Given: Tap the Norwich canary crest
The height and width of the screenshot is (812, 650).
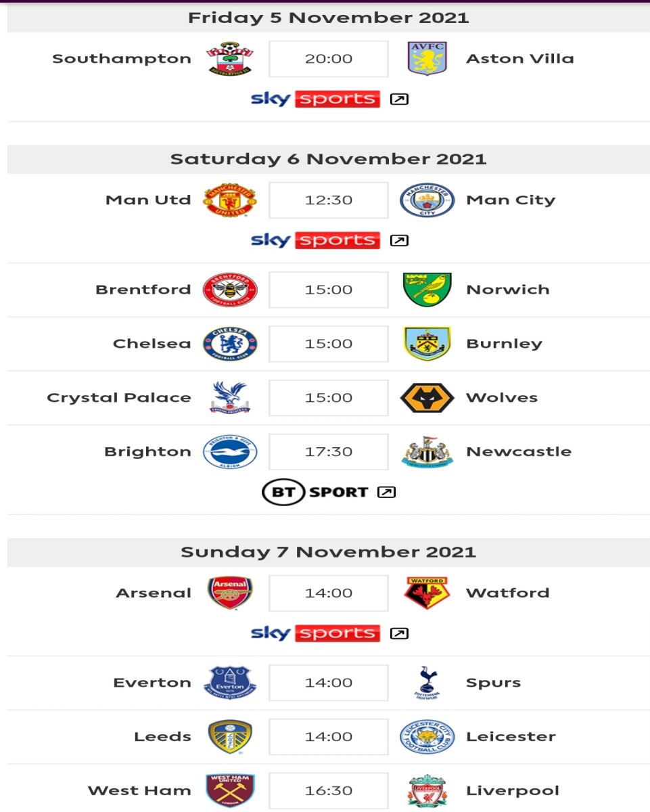Looking at the screenshot, I should coord(427,290).
